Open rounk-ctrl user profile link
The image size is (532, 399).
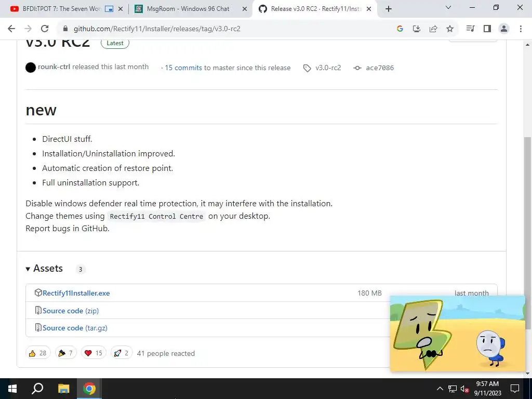tap(54, 67)
